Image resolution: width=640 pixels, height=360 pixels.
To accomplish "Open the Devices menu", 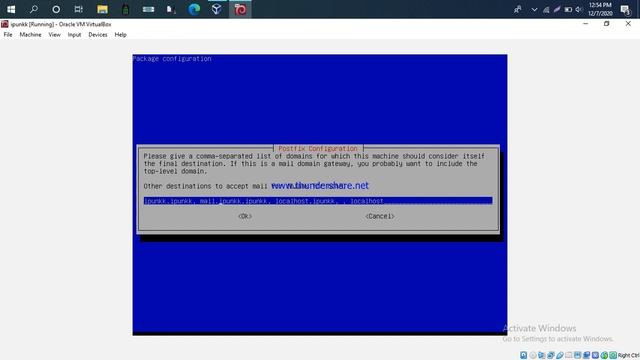I will coord(98,35).
